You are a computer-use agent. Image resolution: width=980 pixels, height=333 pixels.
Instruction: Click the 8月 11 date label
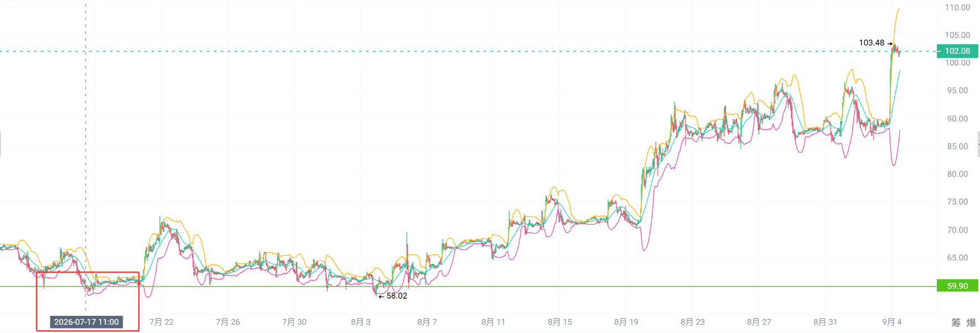(x=494, y=322)
